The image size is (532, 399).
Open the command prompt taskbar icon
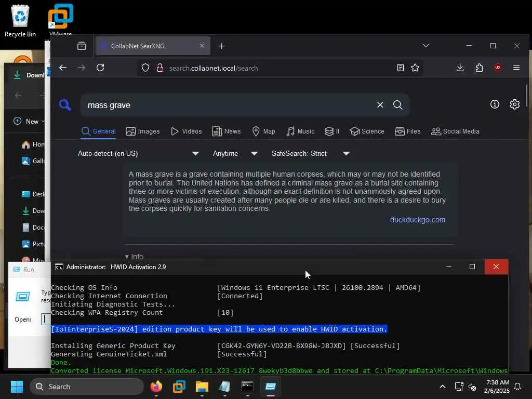[x=247, y=387]
